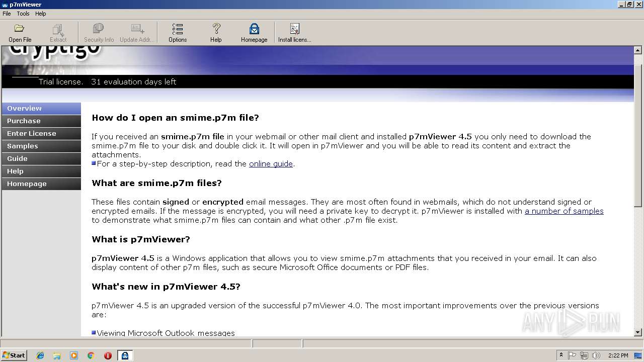
Task: Click the "What's new in p7mViewer 4.5?" heading
Action: (x=166, y=287)
